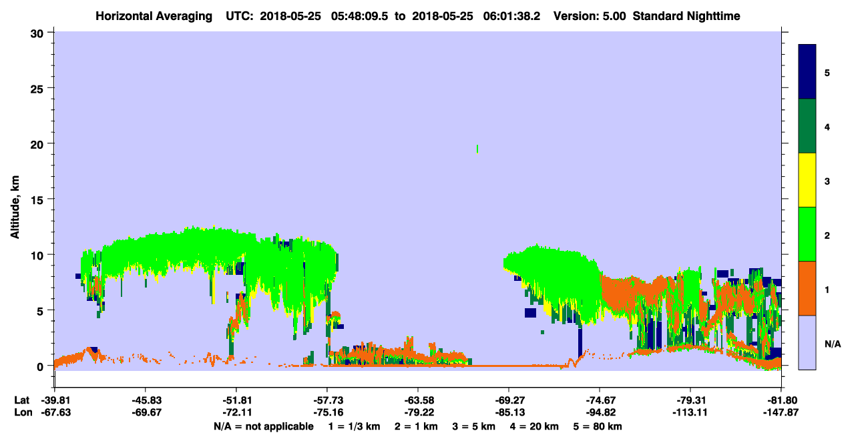Click the y-axis tick label 0
The width and height of the screenshot is (868, 445).
click(41, 366)
